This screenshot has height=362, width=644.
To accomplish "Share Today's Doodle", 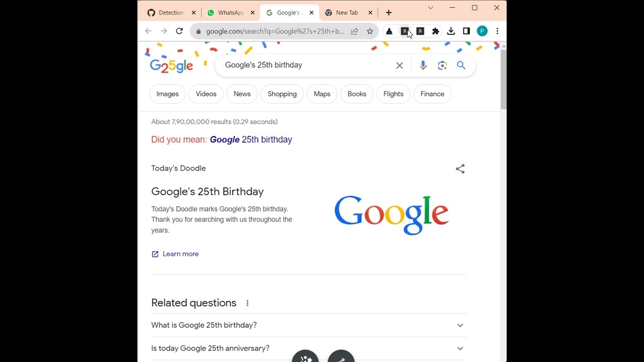I will click(x=460, y=169).
